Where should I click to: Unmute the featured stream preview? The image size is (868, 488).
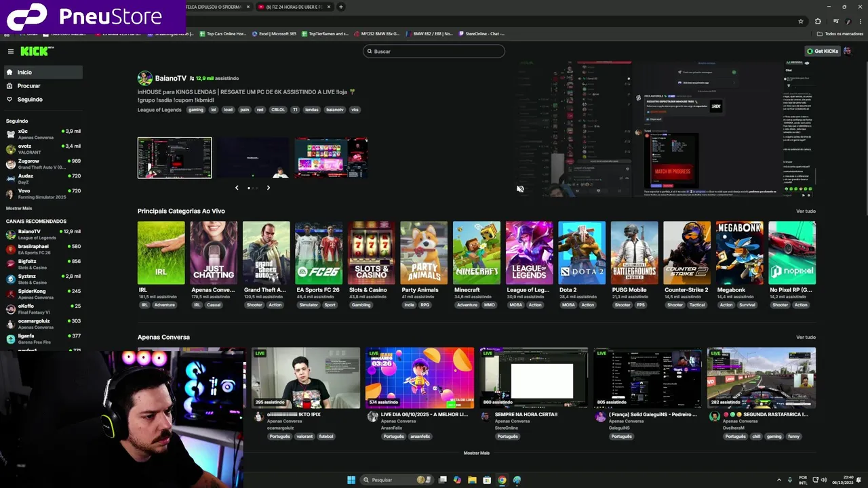point(520,189)
